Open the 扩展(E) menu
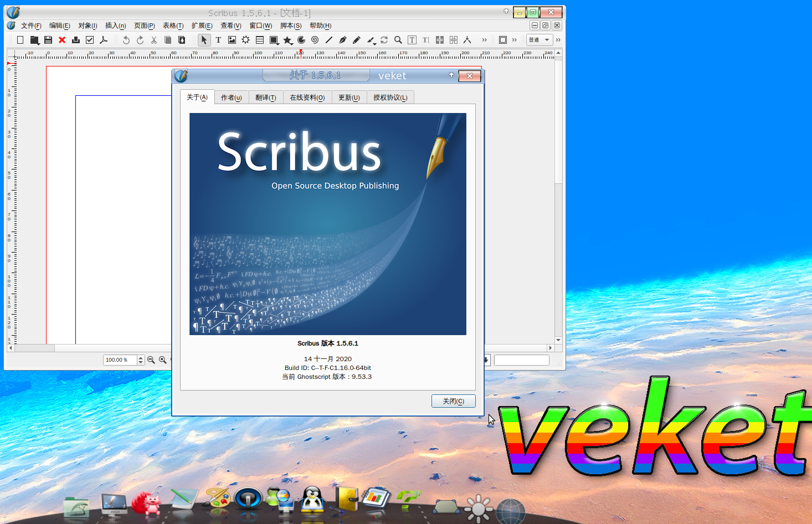This screenshot has height=524, width=812. (202, 25)
